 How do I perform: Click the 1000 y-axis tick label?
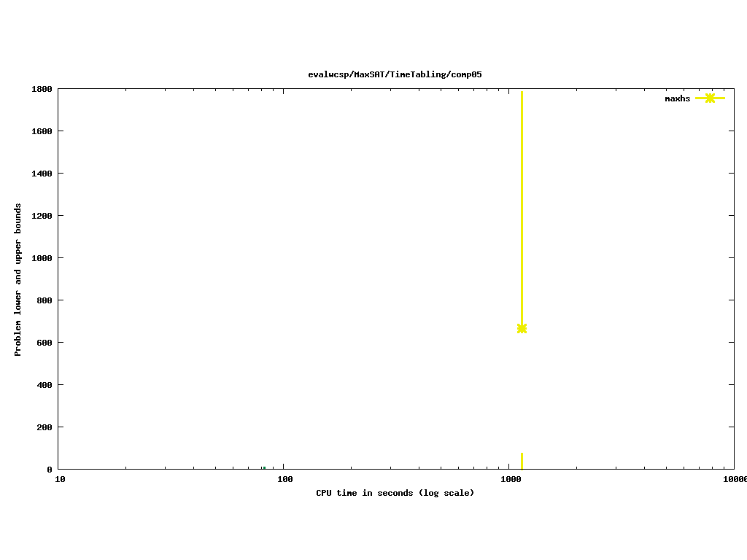[41, 258]
